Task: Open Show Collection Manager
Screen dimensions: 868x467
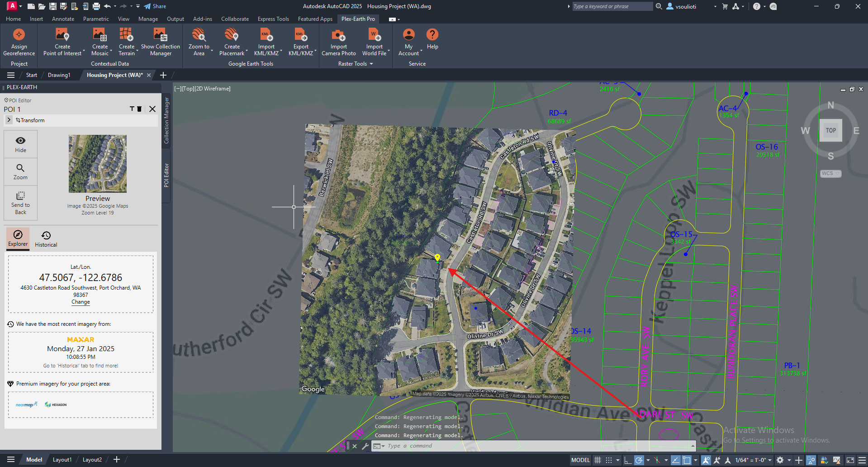Action: coord(160,42)
